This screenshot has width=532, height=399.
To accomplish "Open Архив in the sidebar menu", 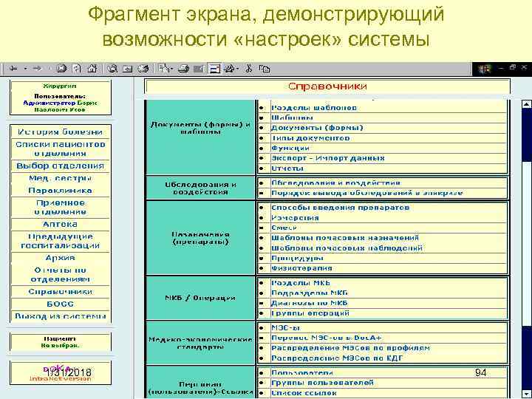I will [x=60, y=258].
